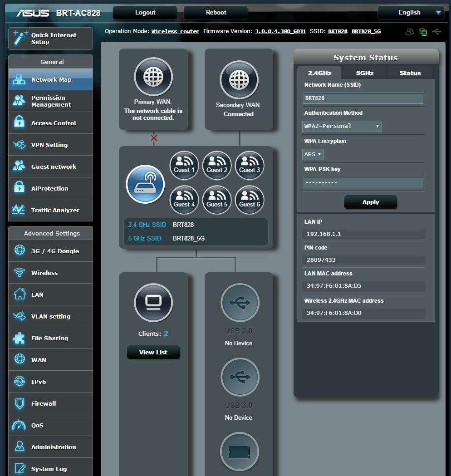Open WAN settings menu item
Screen dimensions: 451x476
(x=51, y=360)
